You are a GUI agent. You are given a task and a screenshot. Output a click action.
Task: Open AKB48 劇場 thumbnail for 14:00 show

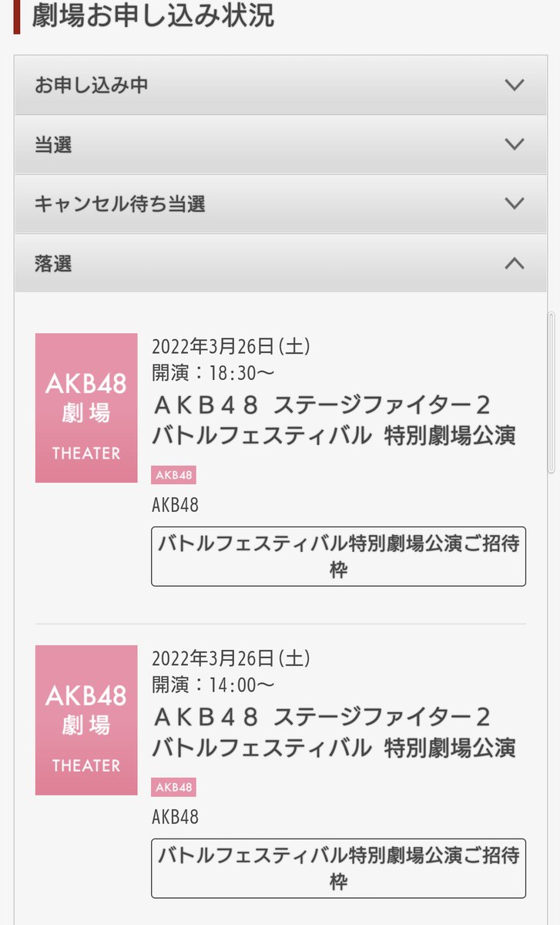click(x=86, y=720)
